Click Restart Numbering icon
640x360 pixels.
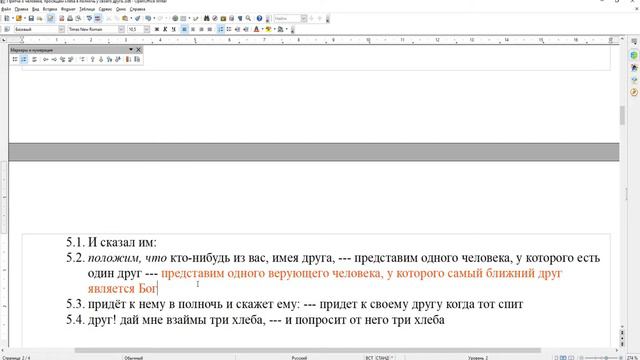click(x=128, y=60)
